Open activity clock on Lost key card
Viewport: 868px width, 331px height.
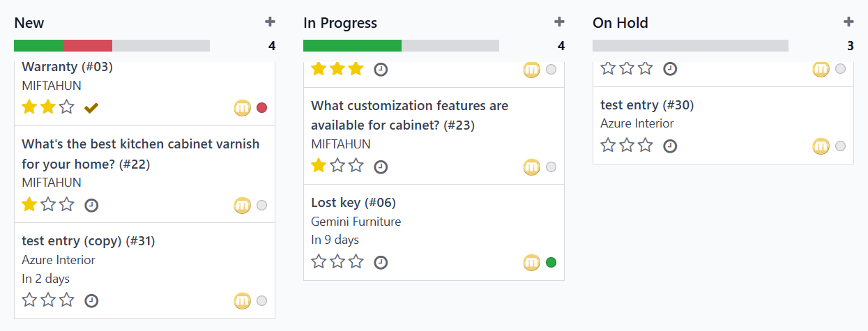(x=381, y=263)
